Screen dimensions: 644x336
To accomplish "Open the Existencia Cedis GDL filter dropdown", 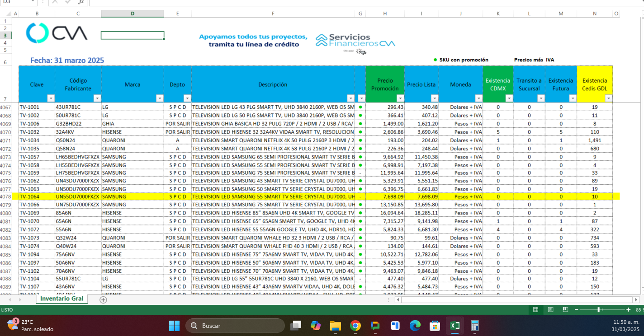I will [608, 98].
